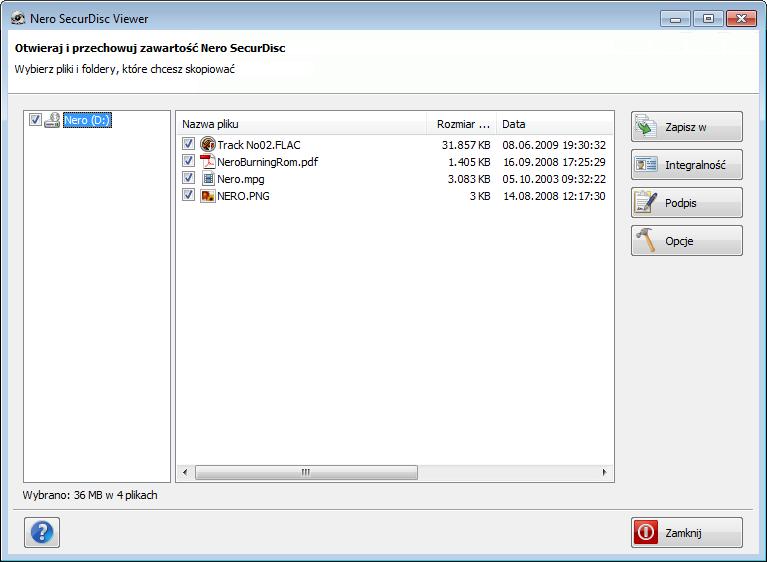
Task: Click the 3.083 KB size cell
Action: [469, 179]
